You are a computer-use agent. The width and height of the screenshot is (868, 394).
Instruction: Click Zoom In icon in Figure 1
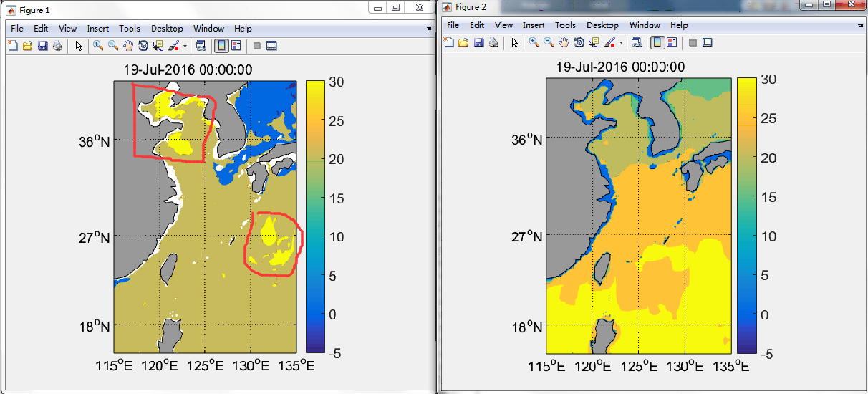click(x=97, y=46)
